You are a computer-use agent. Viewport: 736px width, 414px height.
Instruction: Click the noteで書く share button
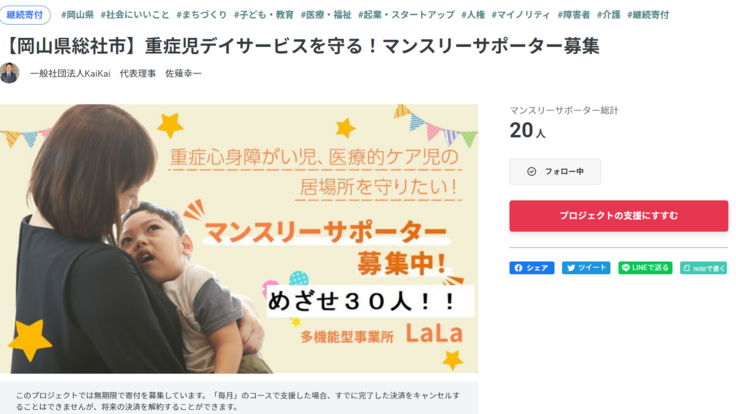click(x=703, y=268)
